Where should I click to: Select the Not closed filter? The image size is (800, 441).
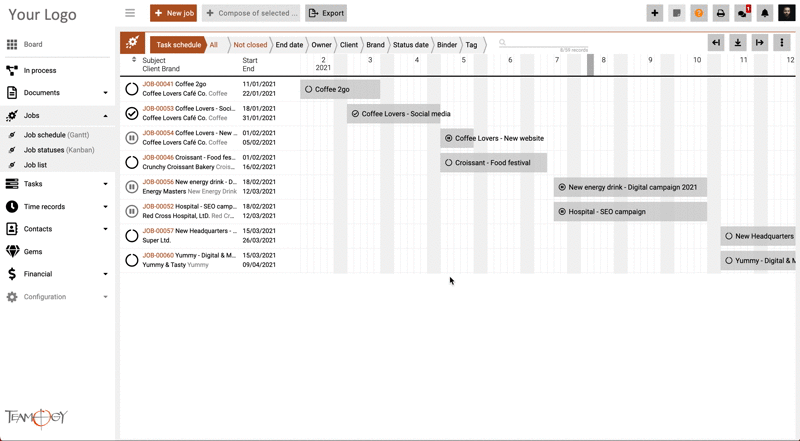click(x=250, y=45)
